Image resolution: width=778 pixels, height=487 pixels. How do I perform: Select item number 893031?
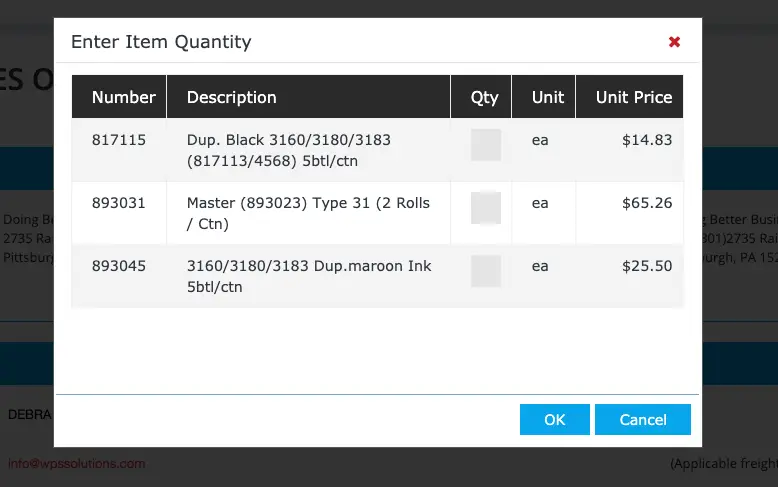118,203
